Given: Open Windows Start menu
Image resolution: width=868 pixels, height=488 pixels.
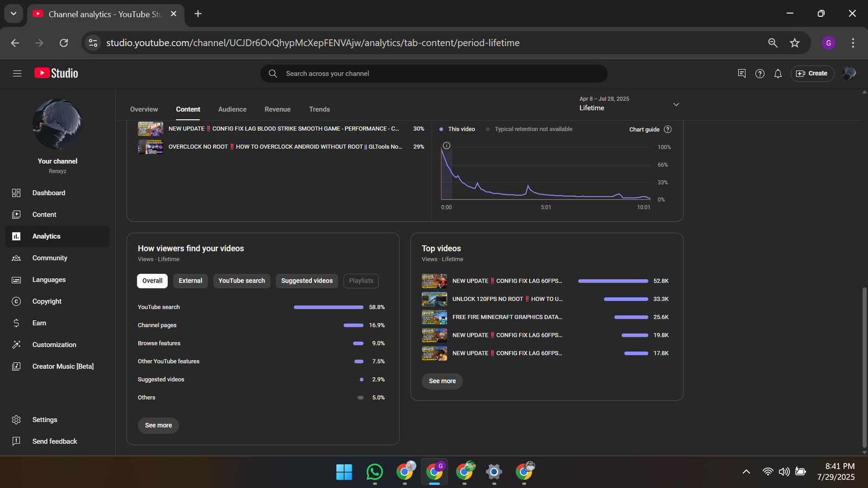Looking at the screenshot, I should coord(344,472).
